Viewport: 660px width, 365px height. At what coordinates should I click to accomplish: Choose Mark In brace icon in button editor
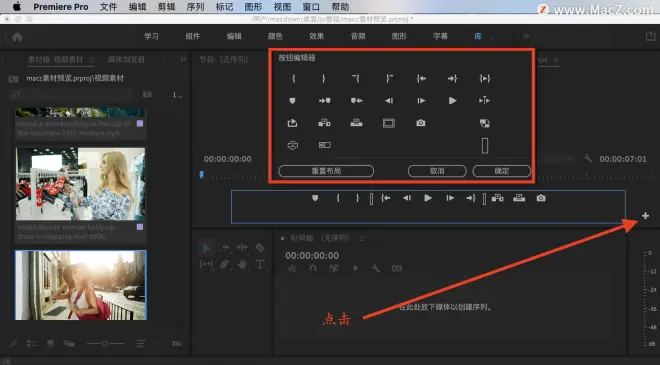(x=293, y=78)
